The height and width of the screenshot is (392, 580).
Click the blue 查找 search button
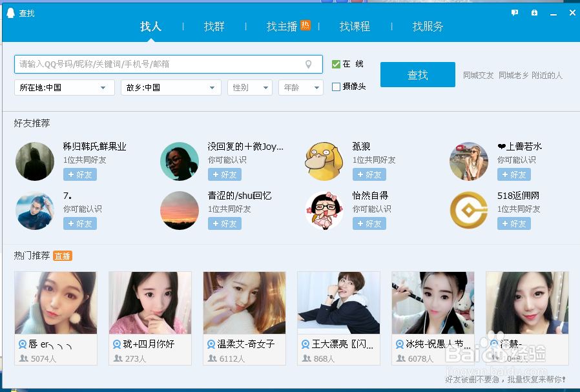tap(418, 75)
